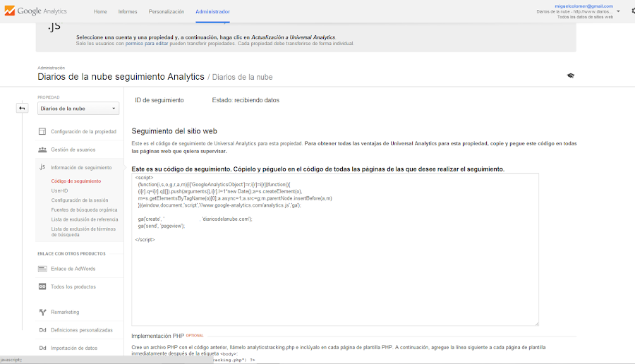The image size is (635, 364).
Task: Open Definiciones personalizadas
Action: pyautogui.click(x=82, y=330)
